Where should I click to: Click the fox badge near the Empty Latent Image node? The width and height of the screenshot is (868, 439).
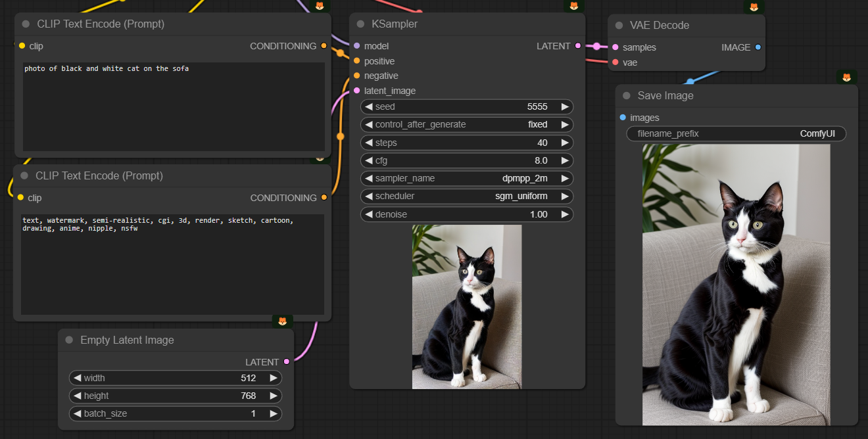[282, 321]
